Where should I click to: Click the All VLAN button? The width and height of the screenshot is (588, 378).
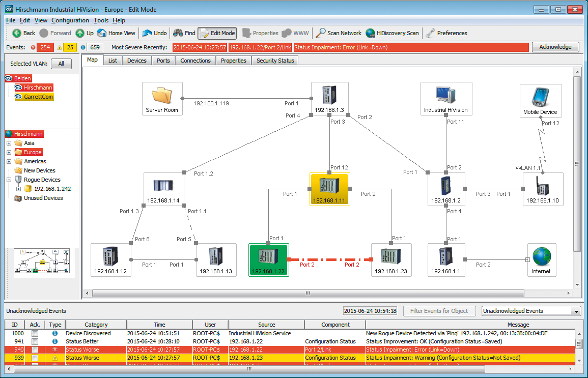point(61,64)
